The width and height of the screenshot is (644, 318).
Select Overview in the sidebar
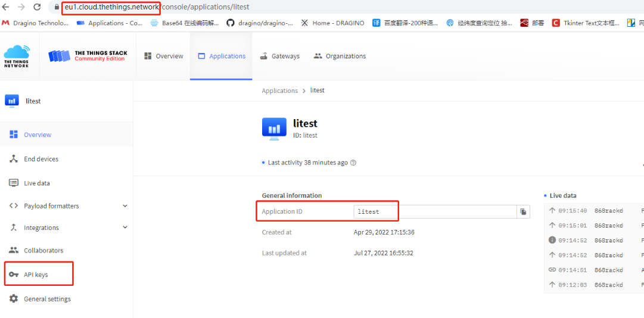coord(67,135)
